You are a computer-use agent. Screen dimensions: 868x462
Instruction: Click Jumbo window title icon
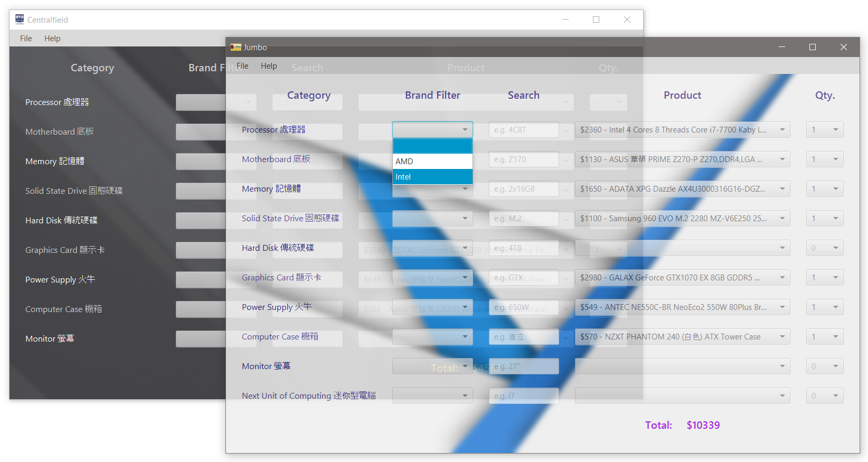235,47
